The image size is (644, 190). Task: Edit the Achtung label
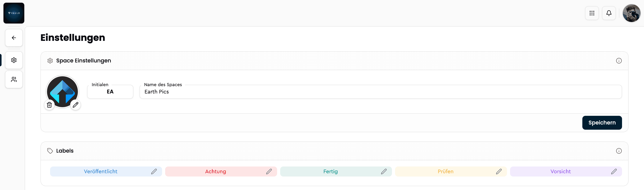point(269,172)
